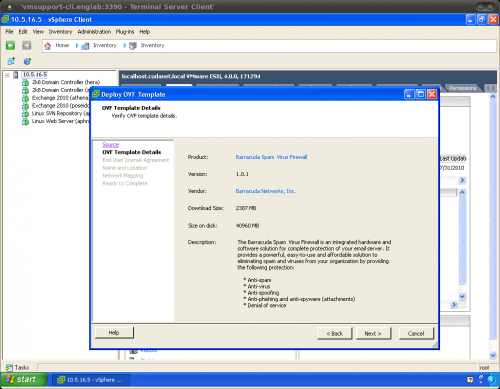Select the 10.5.16.5 host server icon
500x389 pixels.
[x=16, y=75]
